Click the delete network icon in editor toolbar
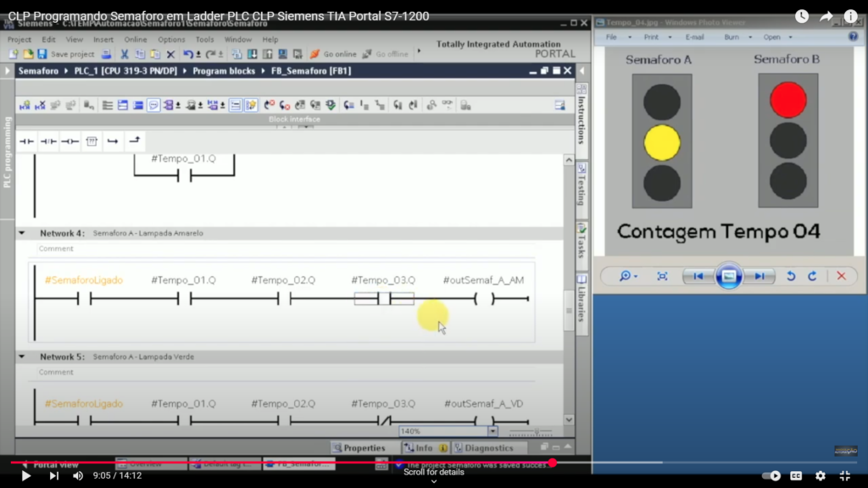Image resolution: width=868 pixels, height=488 pixels. coord(40,105)
